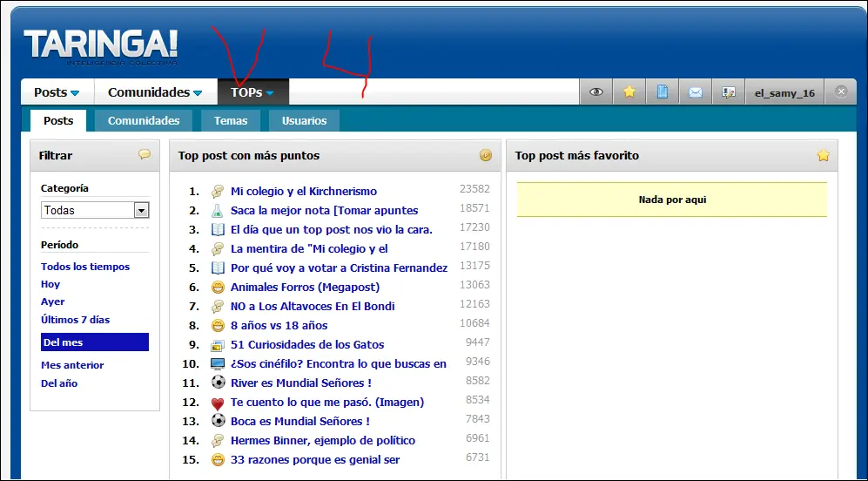Click the soccer ball icon beside Boca es Mundial
Viewport: 868px width, 481px height.
(218, 421)
